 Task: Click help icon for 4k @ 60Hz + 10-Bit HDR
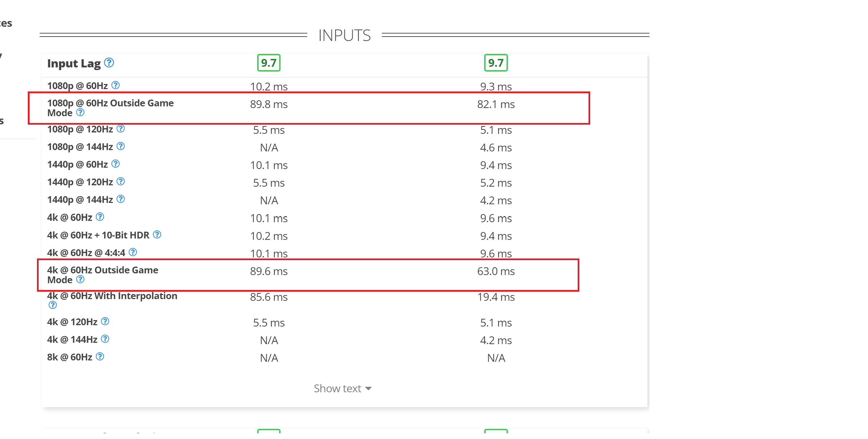[x=157, y=234]
